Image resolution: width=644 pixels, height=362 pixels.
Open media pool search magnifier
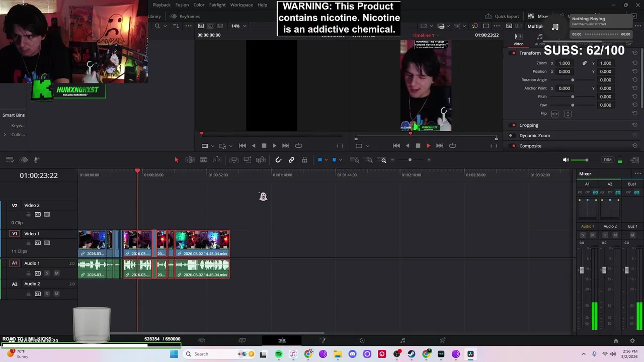click(157, 26)
